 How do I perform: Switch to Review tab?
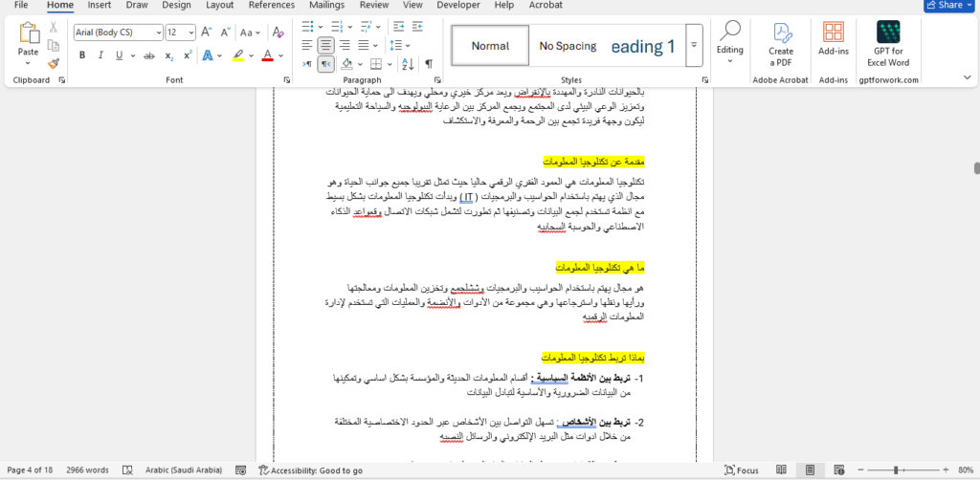(x=374, y=5)
